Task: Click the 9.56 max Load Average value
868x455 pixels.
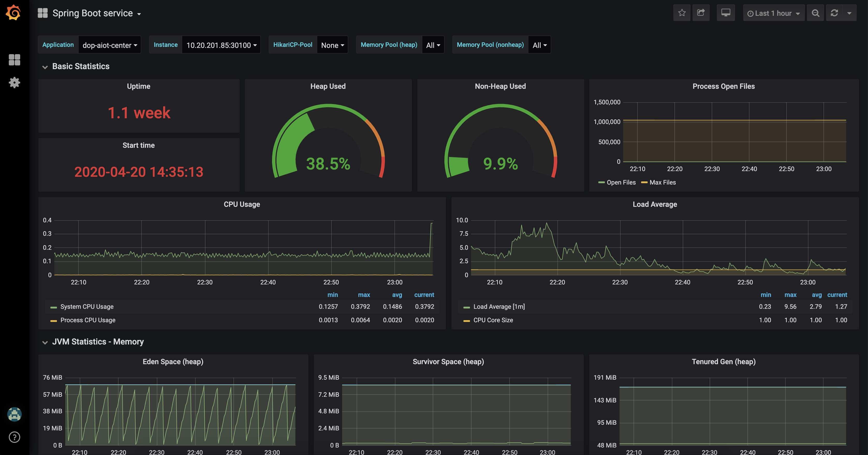Action: pos(790,307)
